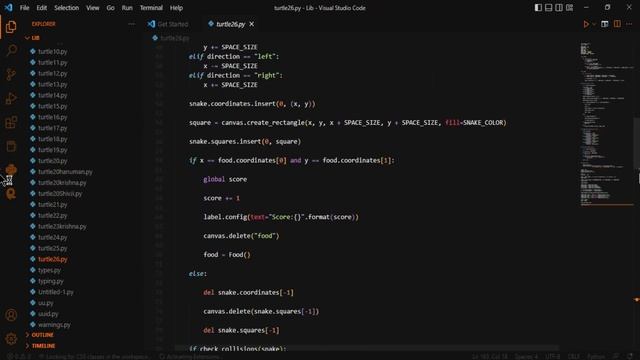The width and height of the screenshot is (640, 360).
Task: Switch to the Get Started tab
Action: click(168, 24)
